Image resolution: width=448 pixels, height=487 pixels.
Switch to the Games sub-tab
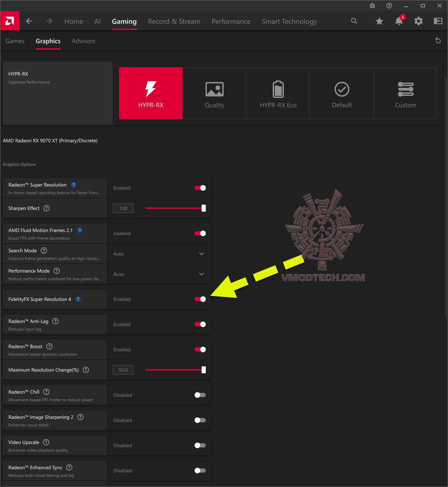click(15, 41)
